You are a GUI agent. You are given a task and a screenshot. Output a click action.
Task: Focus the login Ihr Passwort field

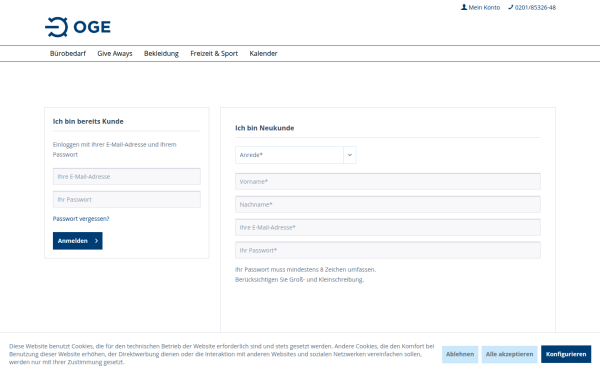[x=127, y=199]
